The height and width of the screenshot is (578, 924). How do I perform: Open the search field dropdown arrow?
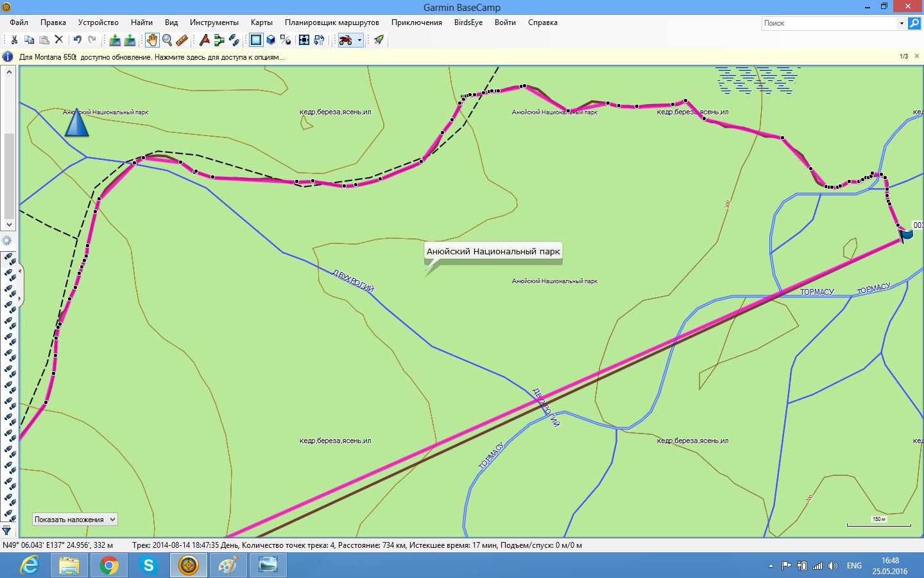click(902, 23)
